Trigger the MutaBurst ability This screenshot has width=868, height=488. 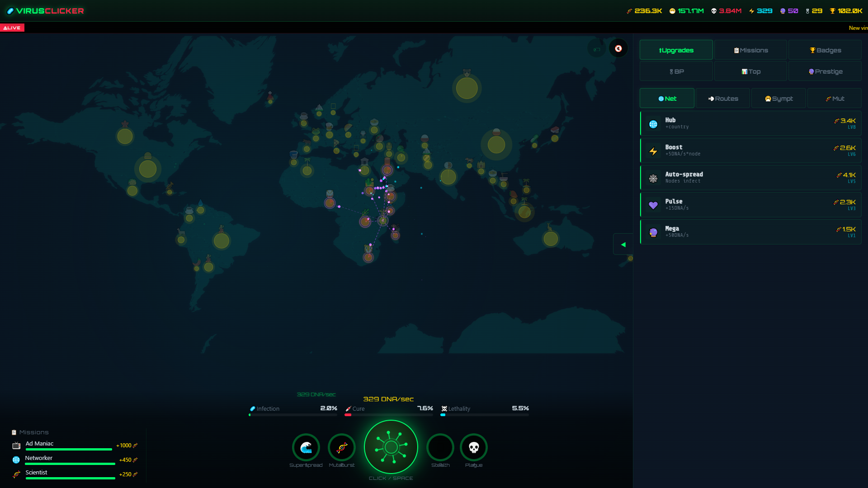[342, 447]
